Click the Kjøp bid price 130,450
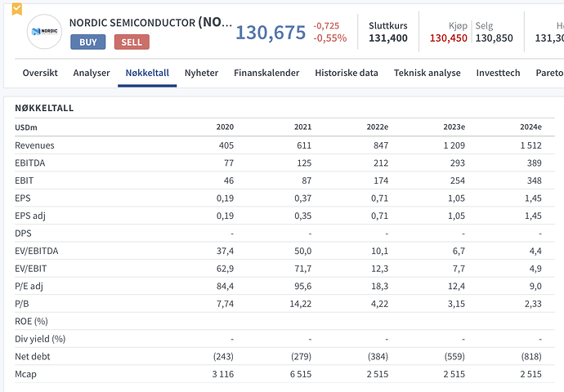 [448, 38]
